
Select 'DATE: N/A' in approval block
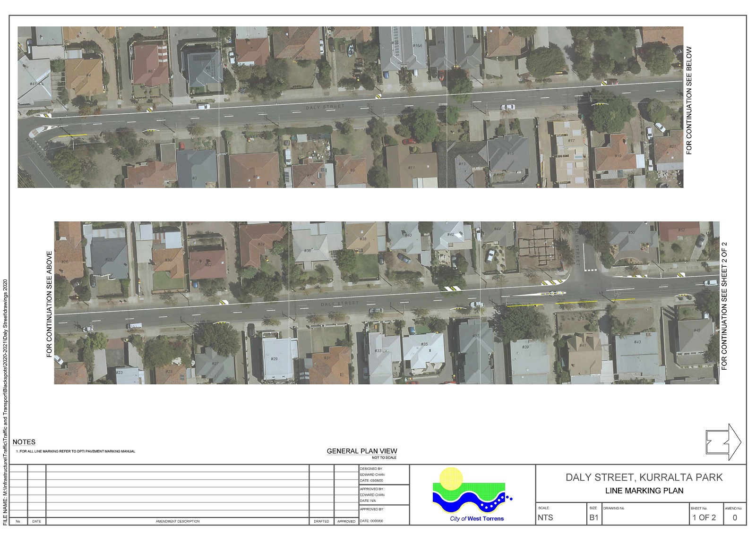pyautogui.click(x=368, y=500)
